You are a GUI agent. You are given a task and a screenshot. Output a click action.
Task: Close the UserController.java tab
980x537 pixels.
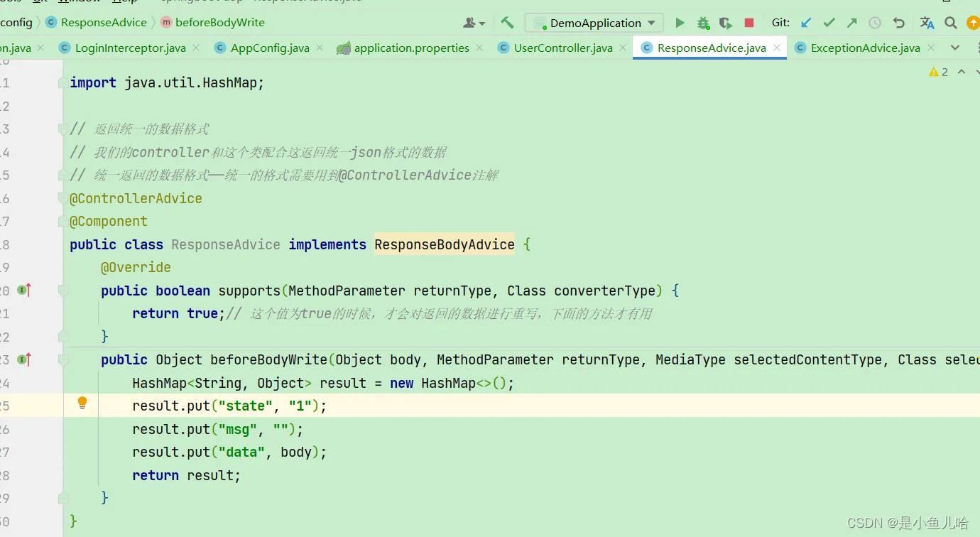[x=623, y=48]
